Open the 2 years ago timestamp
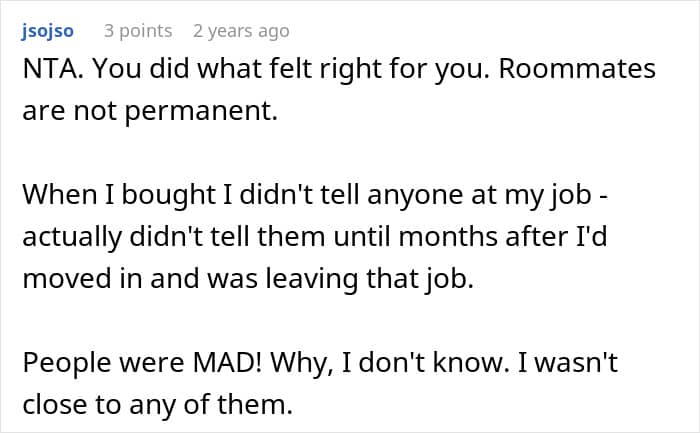 241,31
